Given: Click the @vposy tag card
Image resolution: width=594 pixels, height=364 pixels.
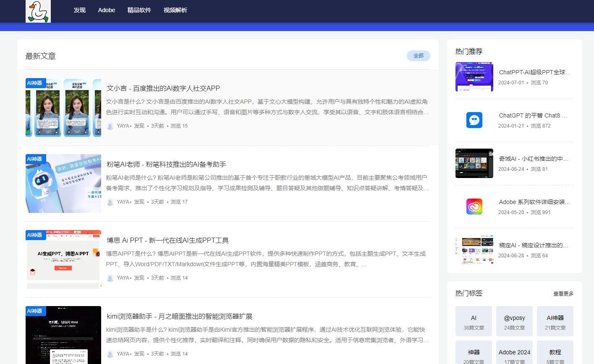Looking at the screenshot, I should tap(514, 321).
